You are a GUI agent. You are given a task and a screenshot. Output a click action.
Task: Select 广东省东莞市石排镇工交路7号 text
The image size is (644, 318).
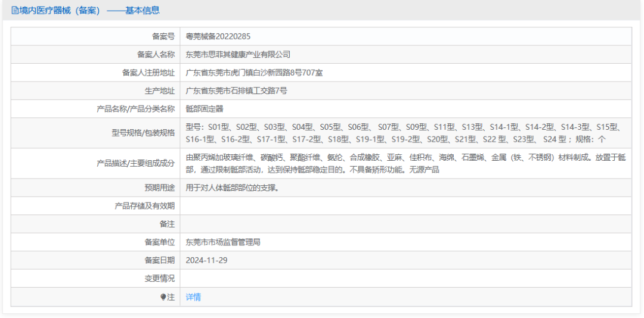236,91
